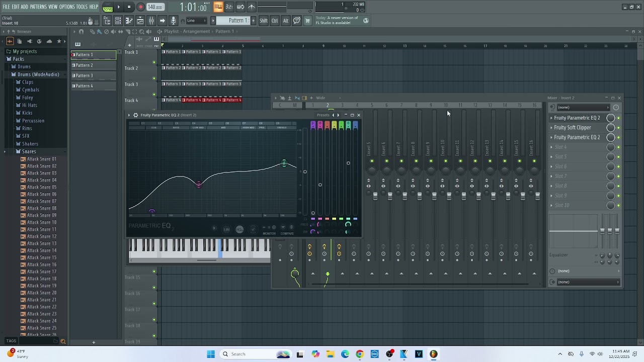This screenshot has height=362, width=644.
Task: Stop playback with the Stop button
Action: click(129, 7)
